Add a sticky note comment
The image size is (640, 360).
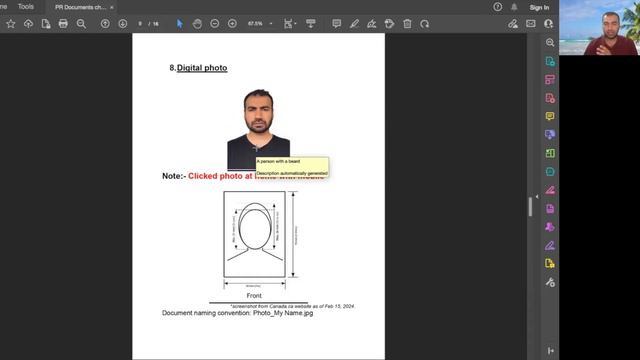coord(336,24)
